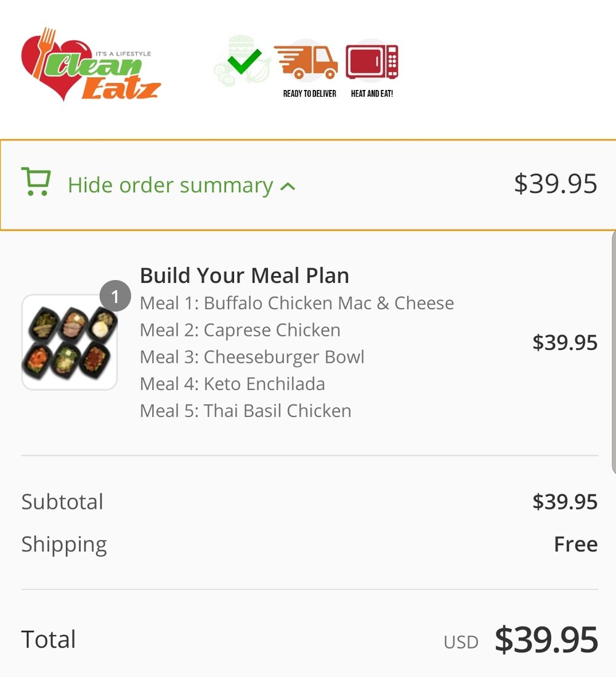Click the shopping cart icon

pos(36,182)
